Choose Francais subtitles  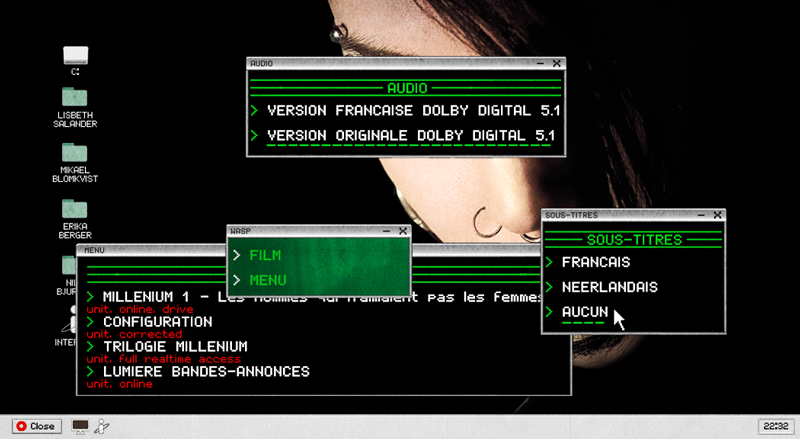595,262
